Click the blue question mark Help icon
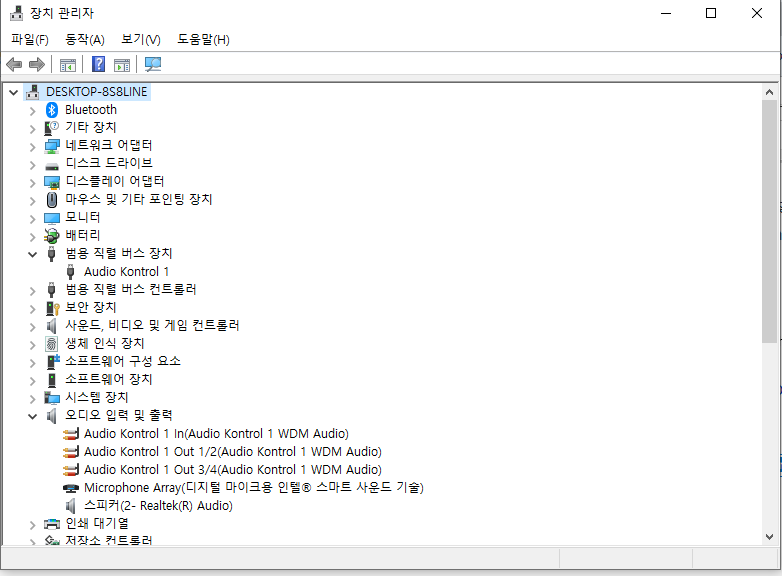The height and width of the screenshot is (576, 782). [x=99, y=64]
